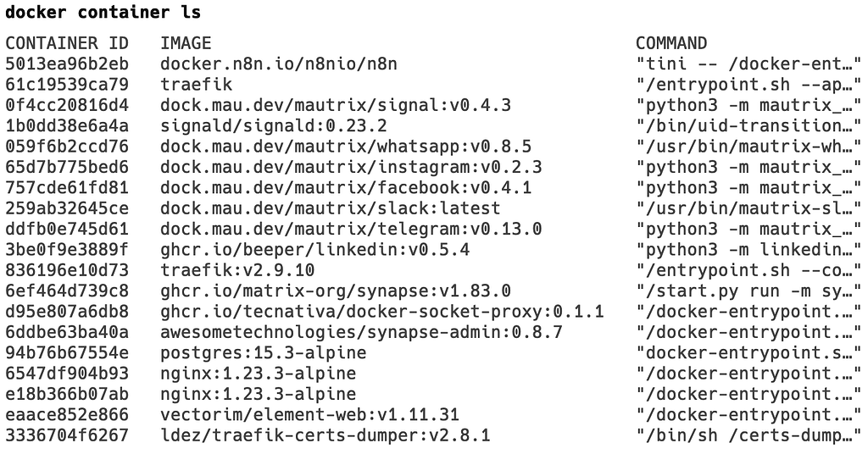This screenshot has width=868, height=454.
Task: Click the "/bin/sh /certs-dump…" command text
Action: point(749,435)
